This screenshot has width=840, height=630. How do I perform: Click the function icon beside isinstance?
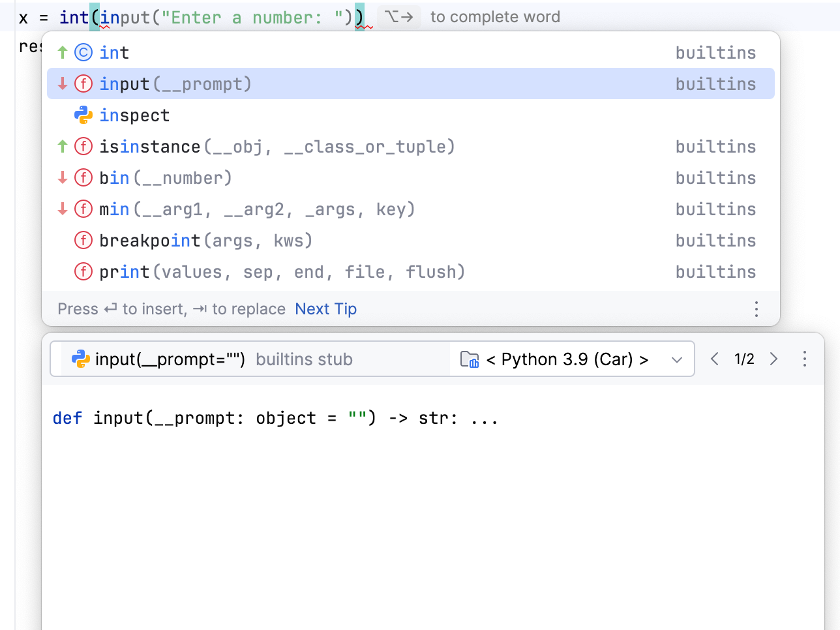click(x=83, y=146)
